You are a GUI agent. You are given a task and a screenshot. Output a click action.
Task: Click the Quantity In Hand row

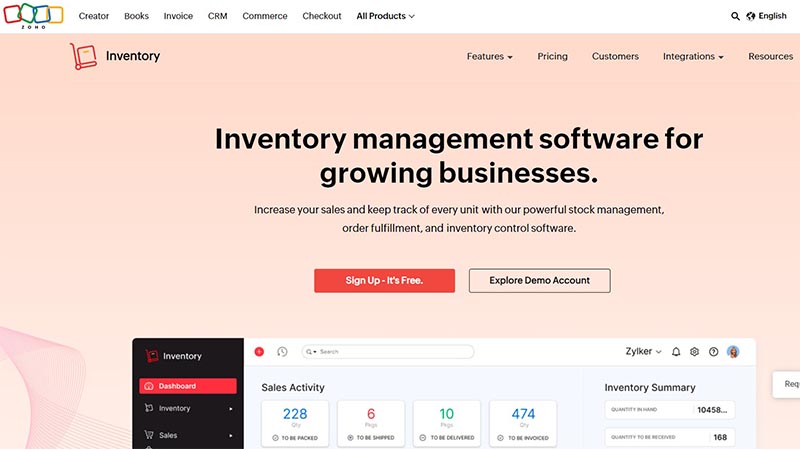point(670,410)
